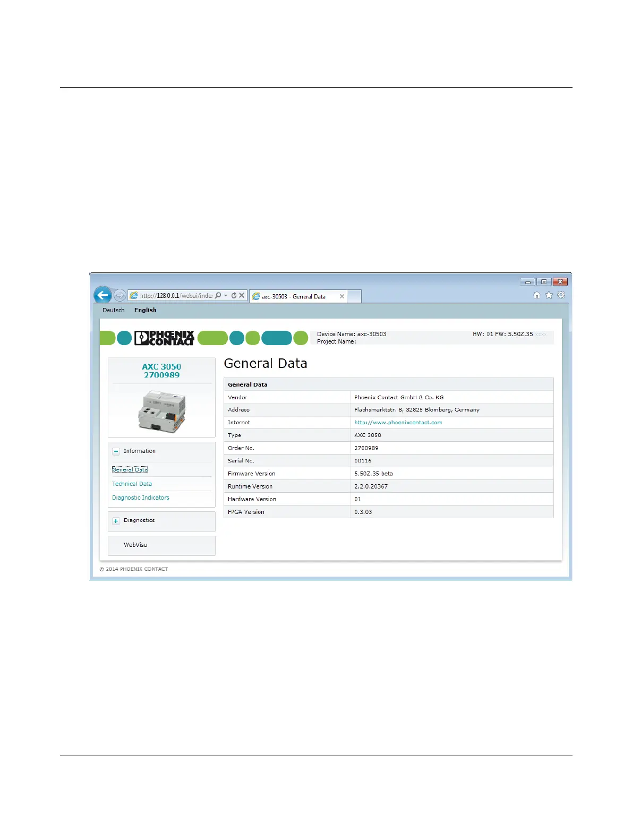Open the address bar dropdown arrow

tap(226, 295)
